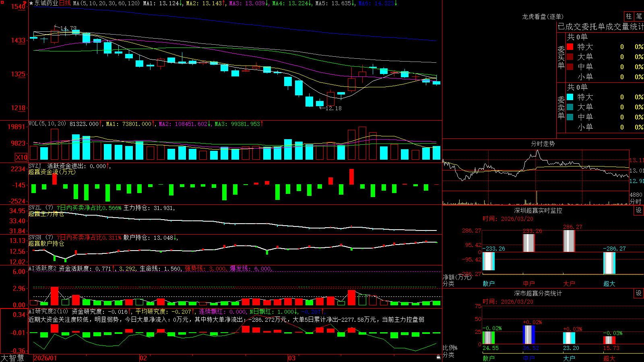Open VOL(5,10,20) indicator parameters
Image resolution: width=644 pixels, height=362 pixels.
(47, 124)
